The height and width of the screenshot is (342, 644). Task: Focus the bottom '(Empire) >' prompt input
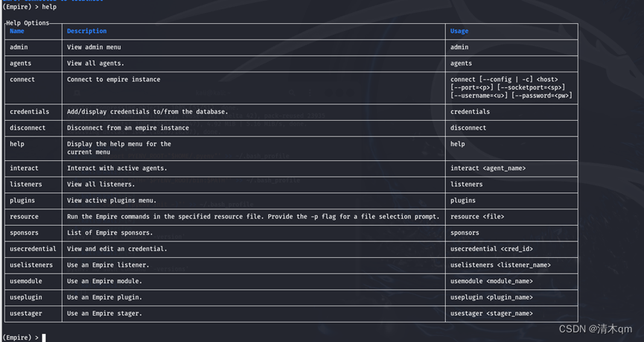[x=24, y=338]
